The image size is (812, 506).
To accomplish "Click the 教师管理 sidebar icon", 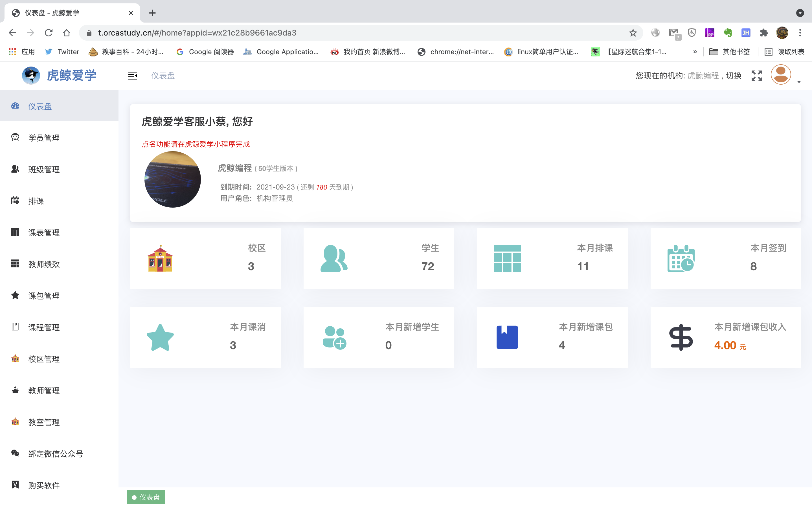I will (15, 390).
